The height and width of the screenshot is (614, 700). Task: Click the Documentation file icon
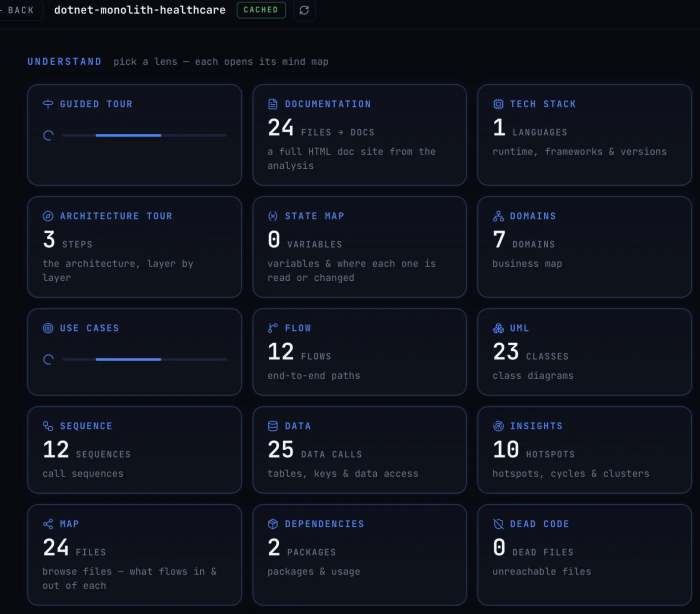(273, 104)
